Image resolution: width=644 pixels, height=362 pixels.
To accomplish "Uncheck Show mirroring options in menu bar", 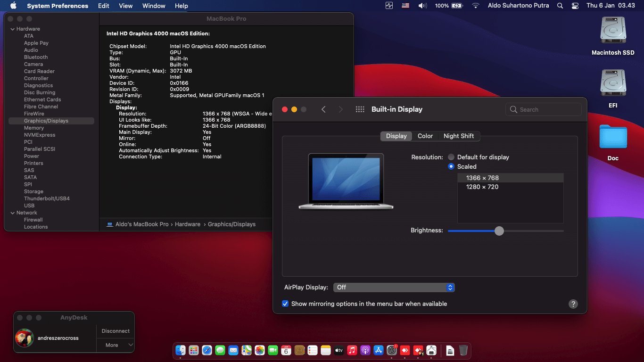I will click(x=285, y=304).
